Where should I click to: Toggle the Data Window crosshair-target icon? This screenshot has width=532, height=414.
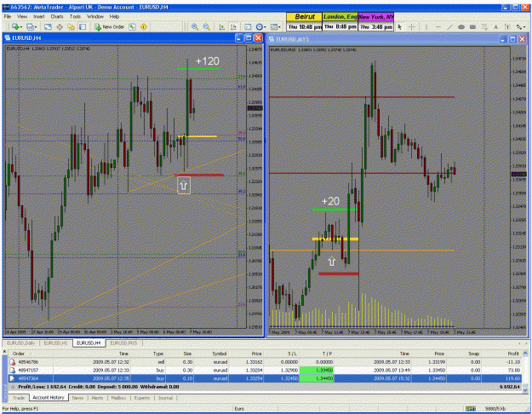pyautogui.click(x=60, y=26)
